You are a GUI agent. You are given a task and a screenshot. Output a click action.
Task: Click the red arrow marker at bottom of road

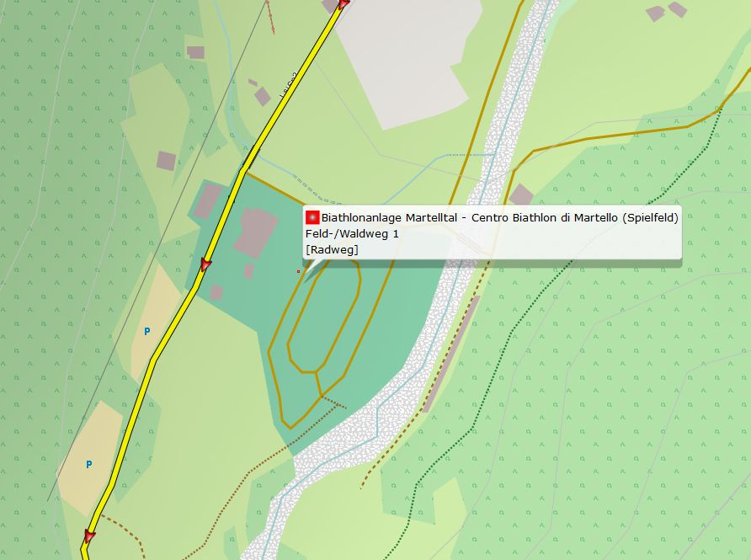tap(89, 536)
